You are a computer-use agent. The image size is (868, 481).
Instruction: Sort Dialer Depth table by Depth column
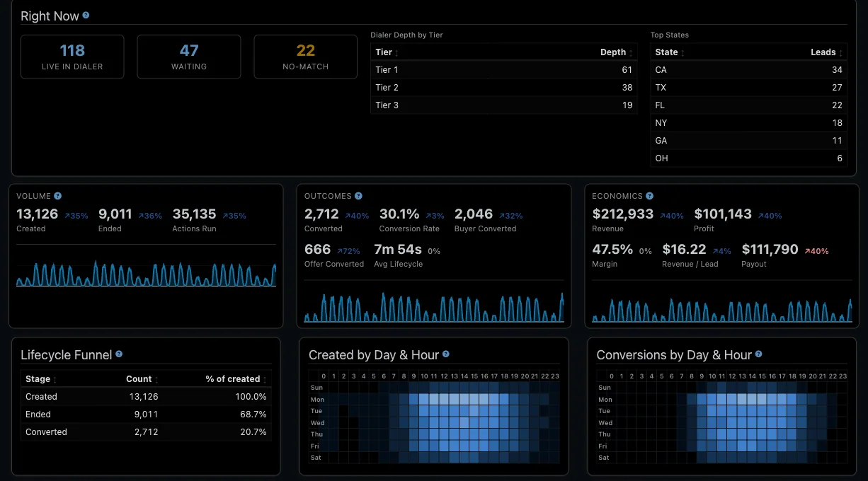(617, 52)
